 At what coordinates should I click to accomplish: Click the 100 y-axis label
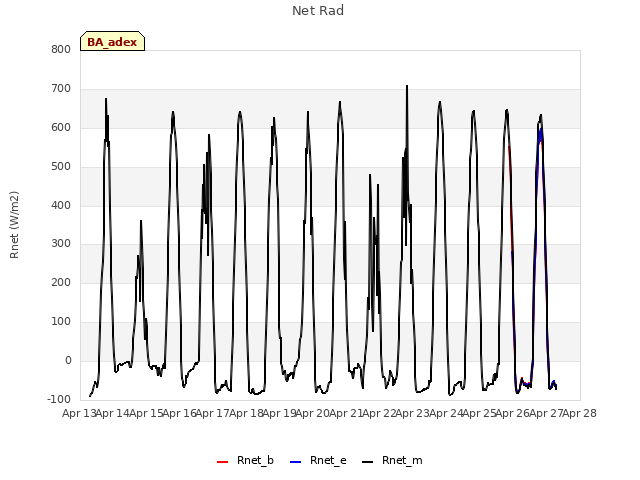61,322
